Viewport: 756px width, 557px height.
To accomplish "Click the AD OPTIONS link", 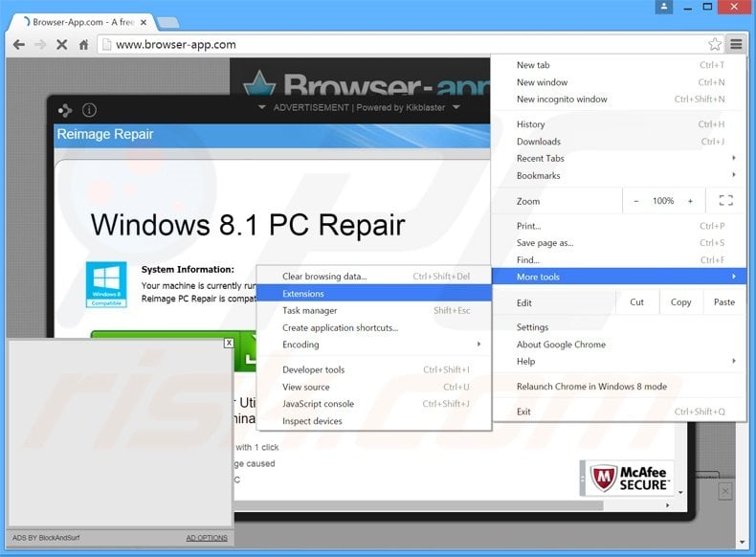I will [x=207, y=538].
